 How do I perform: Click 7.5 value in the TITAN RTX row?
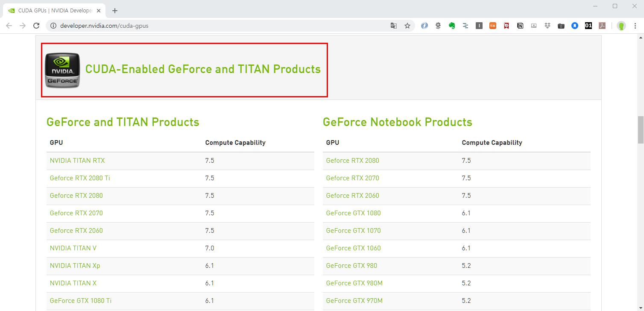tap(210, 161)
